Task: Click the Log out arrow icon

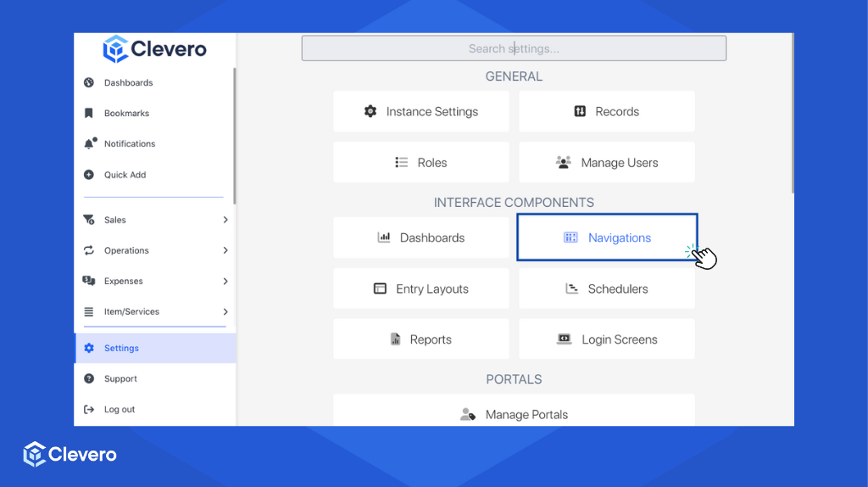Action: pyautogui.click(x=88, y=410)
